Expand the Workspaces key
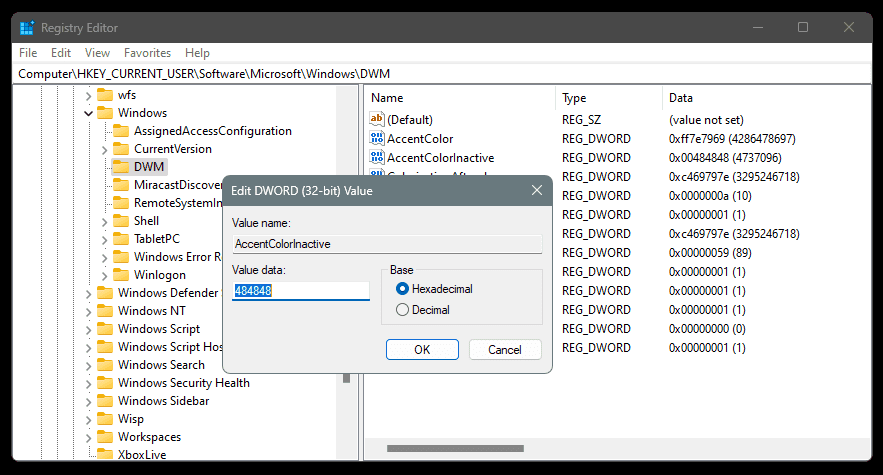883x475 pixels. (88, 438)
